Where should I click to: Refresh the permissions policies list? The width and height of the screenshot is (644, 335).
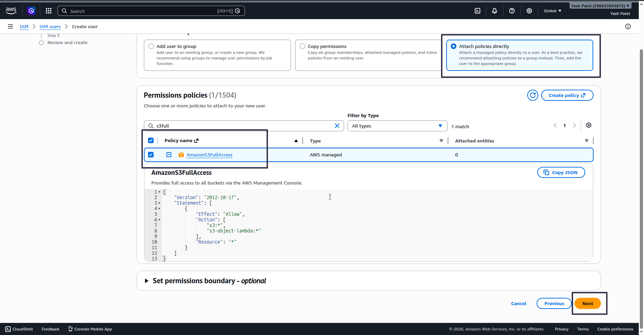point(533,95)
